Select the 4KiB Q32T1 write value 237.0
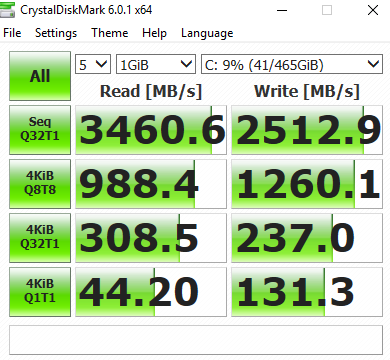Image resolution: width=390 pixels, height=360 pixels. click(307, 238)
